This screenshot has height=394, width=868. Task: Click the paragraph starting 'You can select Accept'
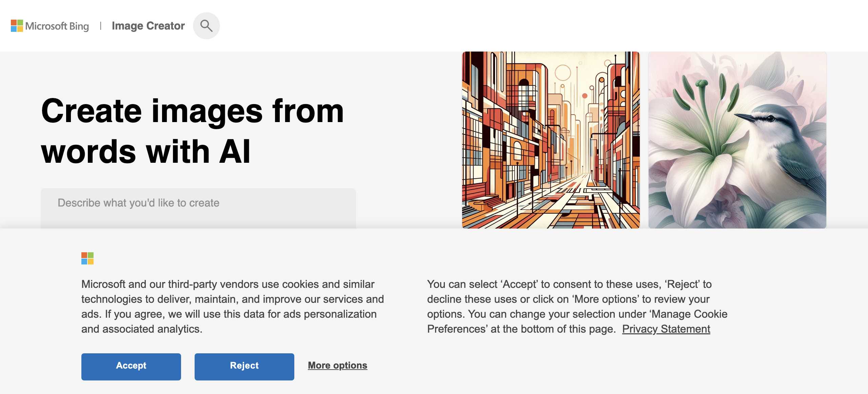[577, 306]
